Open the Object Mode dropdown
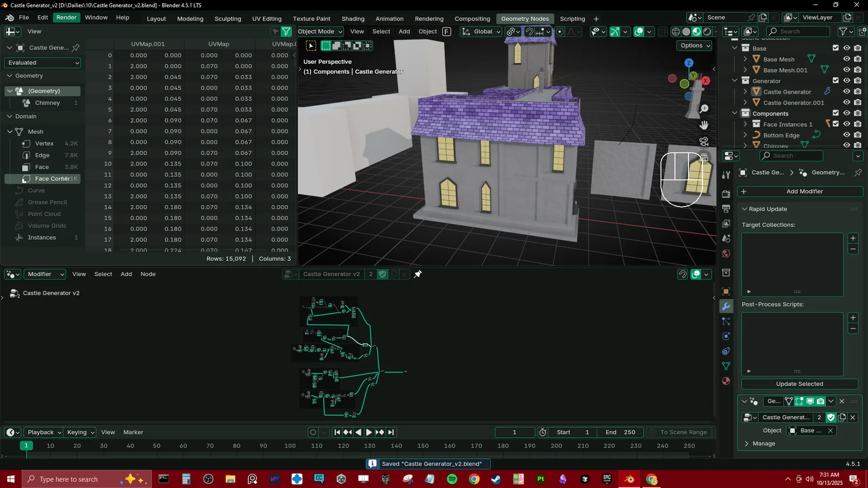The width and height of the screenshot is (868, 488). (320, 31)
